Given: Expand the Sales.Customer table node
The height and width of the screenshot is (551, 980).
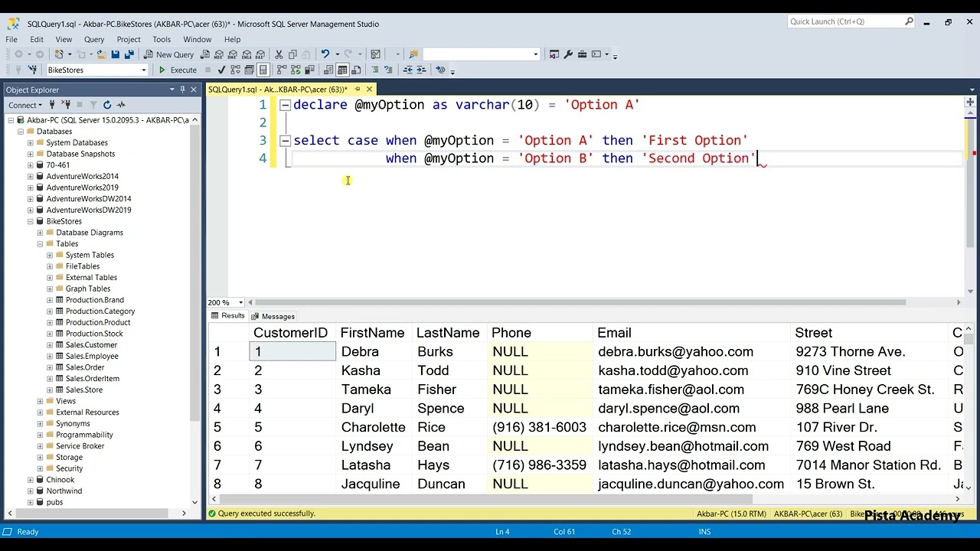Looking at the screenshot, I should (x=50, y=345).
